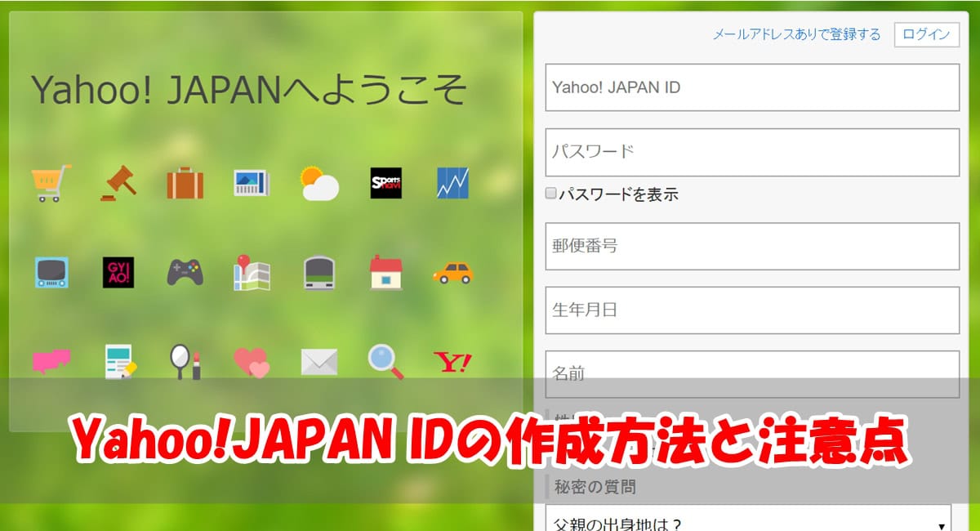The height and width of the screenshot is (531, 980).
Task: Open the GYAO! video icon
Action: pos(118,272)
